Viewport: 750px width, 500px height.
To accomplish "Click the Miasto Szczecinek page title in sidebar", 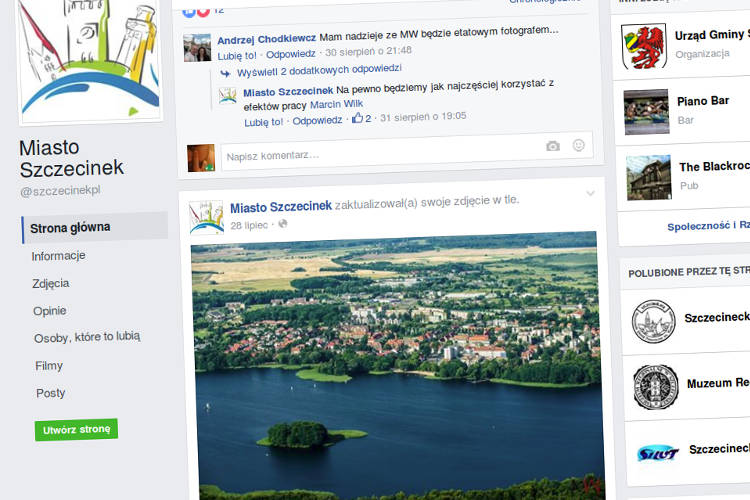I will click(72, 158).
